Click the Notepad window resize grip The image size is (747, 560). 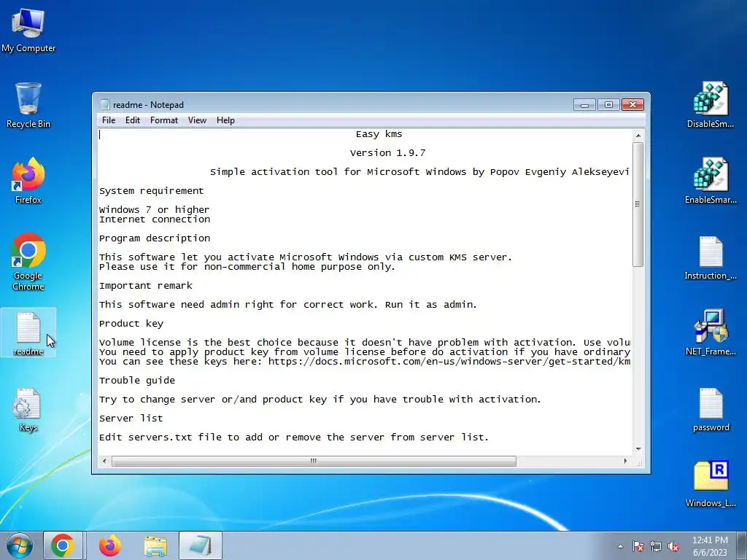639,462
